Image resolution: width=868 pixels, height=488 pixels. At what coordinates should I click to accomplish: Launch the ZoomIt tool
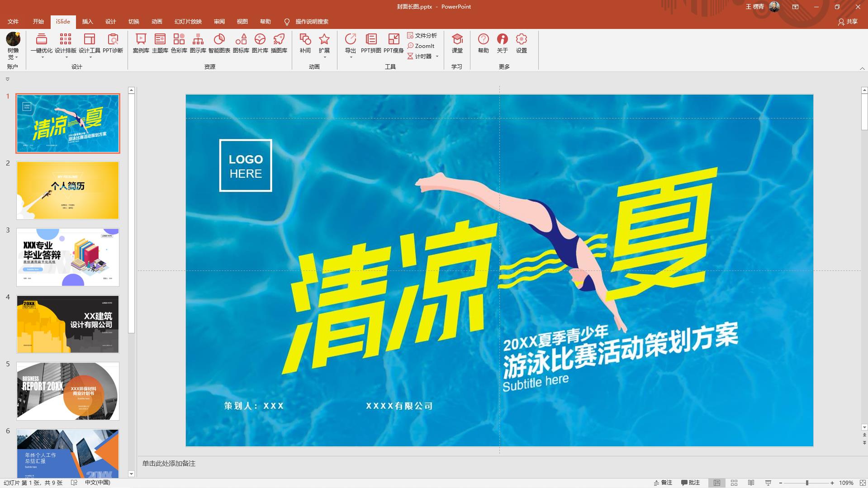(421, 46)
